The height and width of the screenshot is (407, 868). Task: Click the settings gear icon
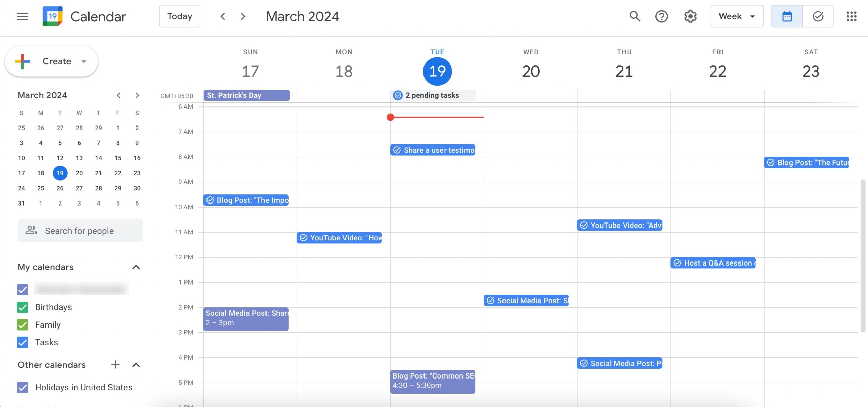[x=690, y=16]
